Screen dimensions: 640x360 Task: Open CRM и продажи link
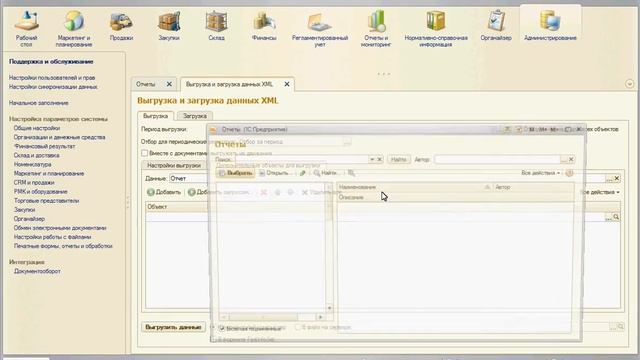click(34, 183)
